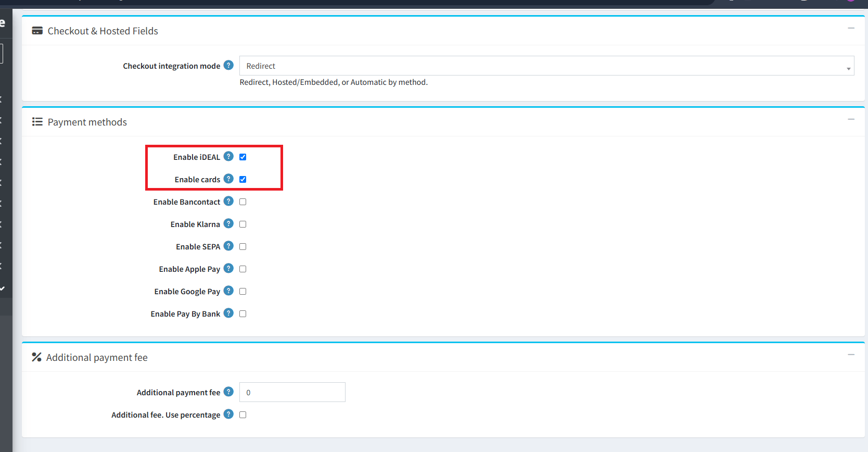Viewport: 868px width, 452px height.
Task: Collapse the Checkout & Hosted Fields panel
Action: [851, 28]
